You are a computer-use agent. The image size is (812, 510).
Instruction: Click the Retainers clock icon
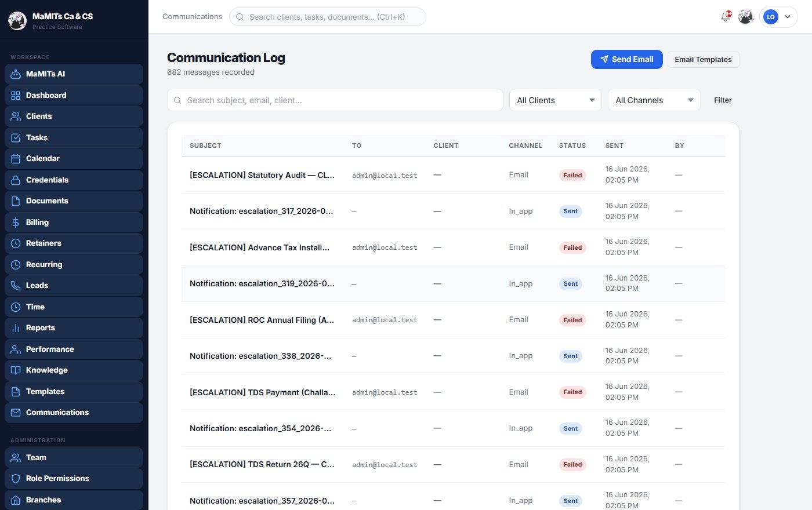point(16,243)
